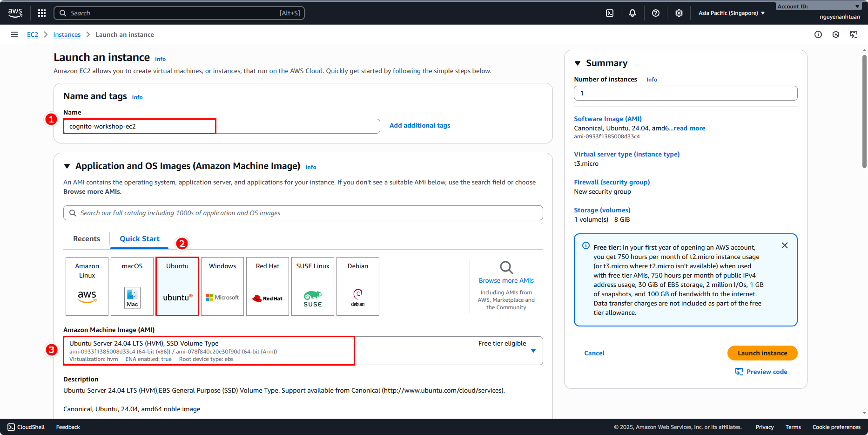The image size is (868, 435).
Task: Toggle the side navigation hamburger menu
Action: [14, 34]
